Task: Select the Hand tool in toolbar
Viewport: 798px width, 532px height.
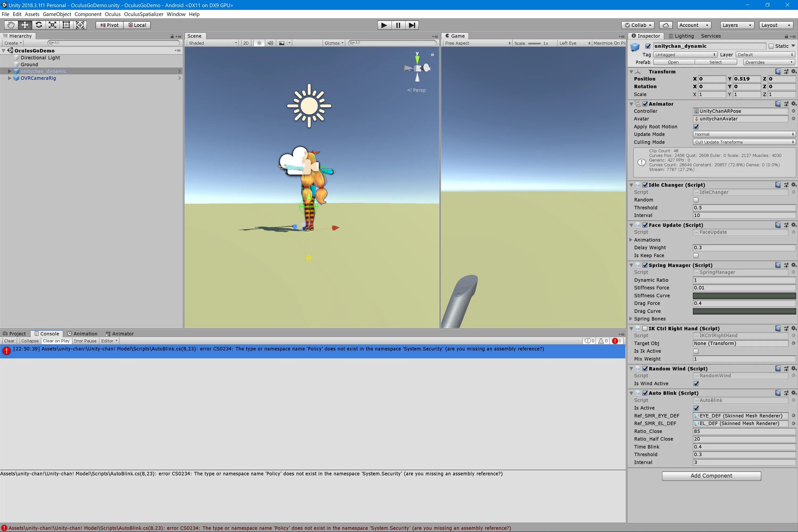Action: coord(11,25)
